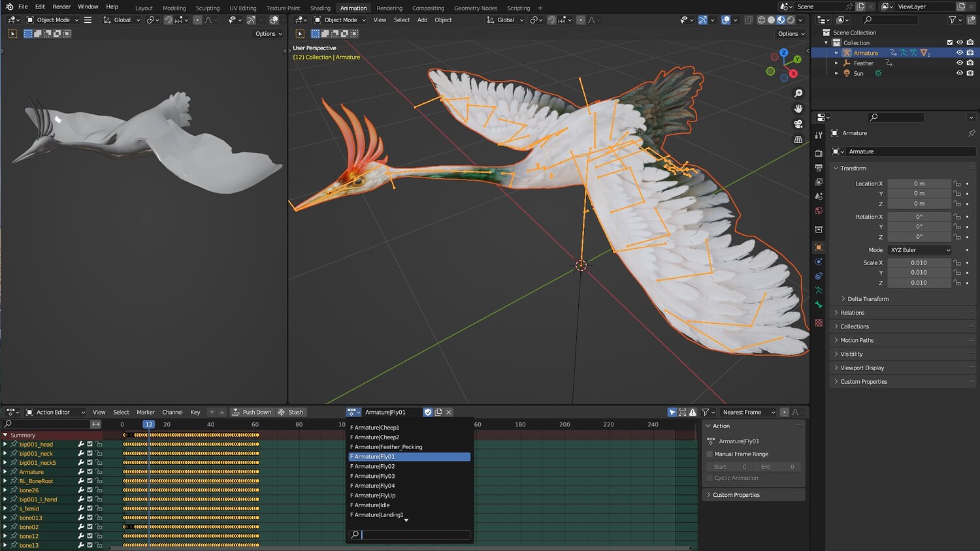Switch to the Shading workspace tab

click(x=320, y=8)
